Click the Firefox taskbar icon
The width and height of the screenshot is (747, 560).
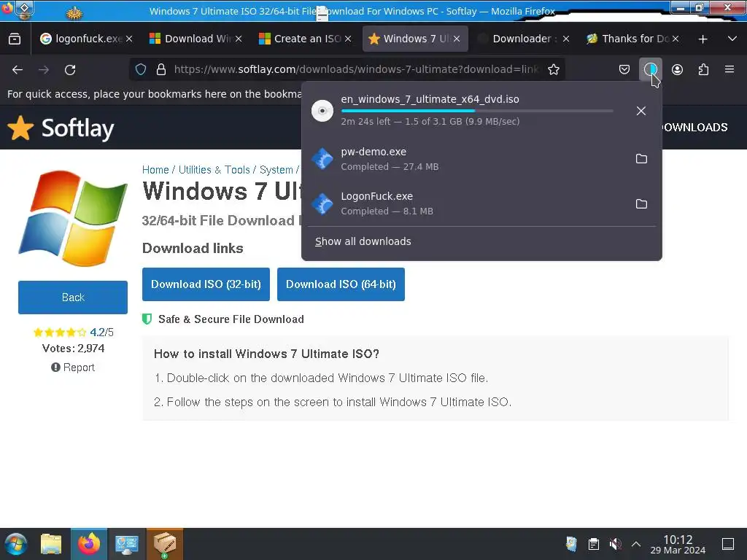pos(89,544)
